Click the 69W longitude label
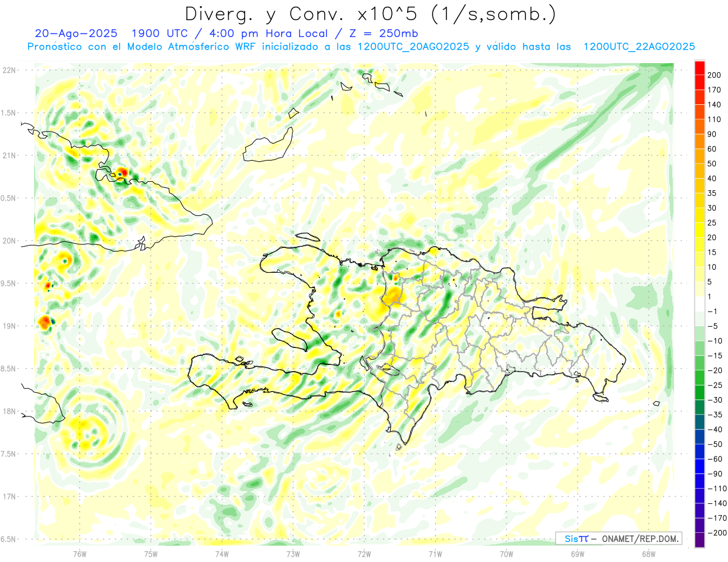 click(578, 554)
